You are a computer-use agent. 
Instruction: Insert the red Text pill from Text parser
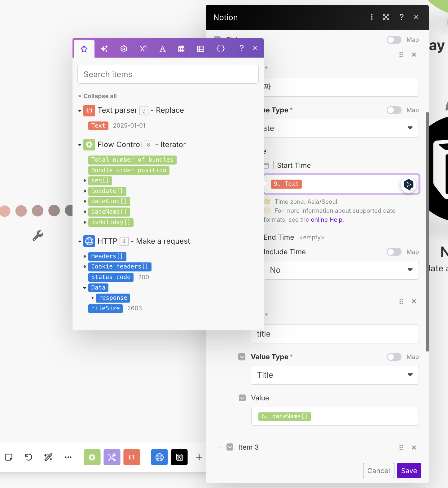tap(98, 126)
